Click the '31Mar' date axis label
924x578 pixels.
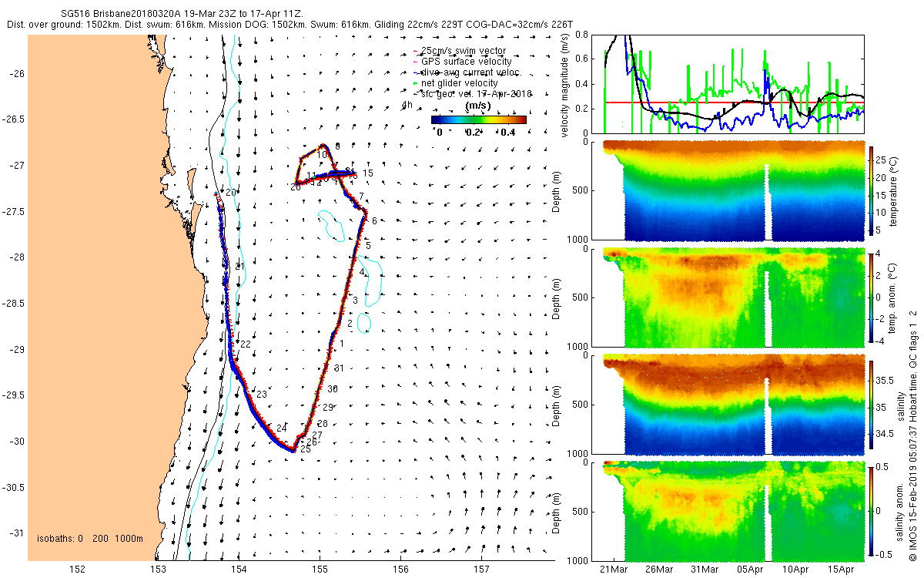(x=705, y=570)
